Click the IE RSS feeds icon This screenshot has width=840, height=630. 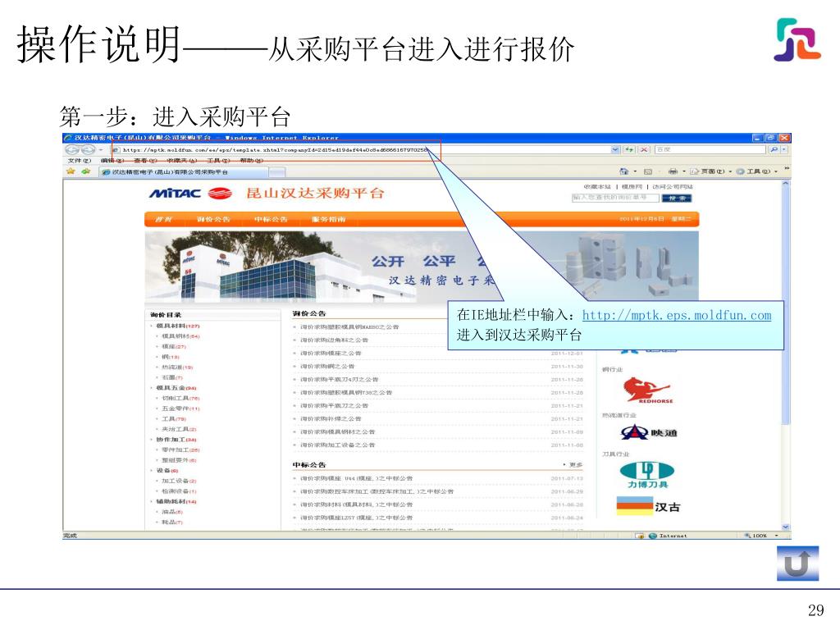648,171
